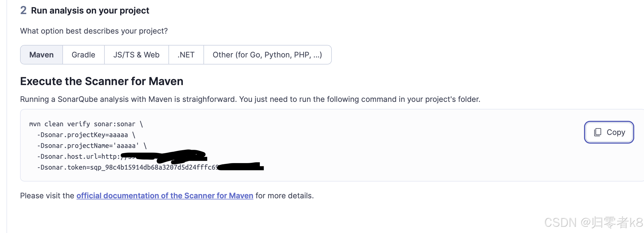Click the What option best describes your project question
The width and height of the screenshot is (644, 233).
tap(94, 31)
